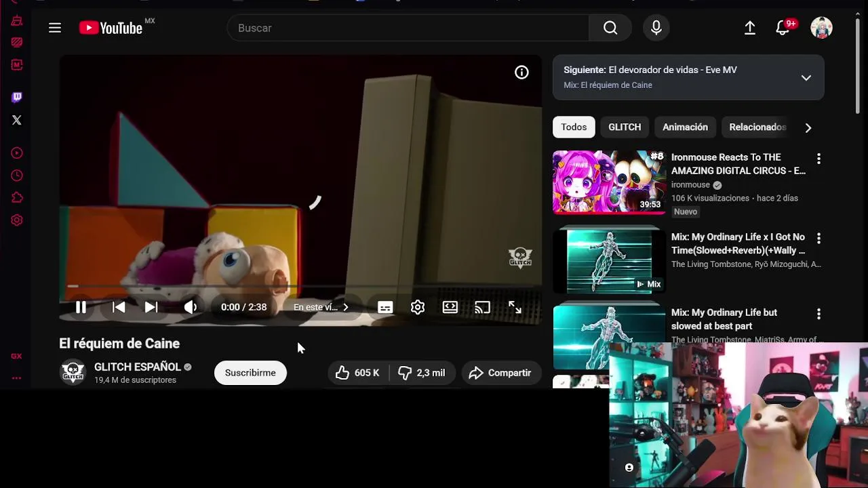Image resolution: width=868 pixels, height=488 pixels.
Task: Open 'Ironmouse Reacts To THE AMAZING DIGITAL CIRCUS' title
Action: [738, 164]
